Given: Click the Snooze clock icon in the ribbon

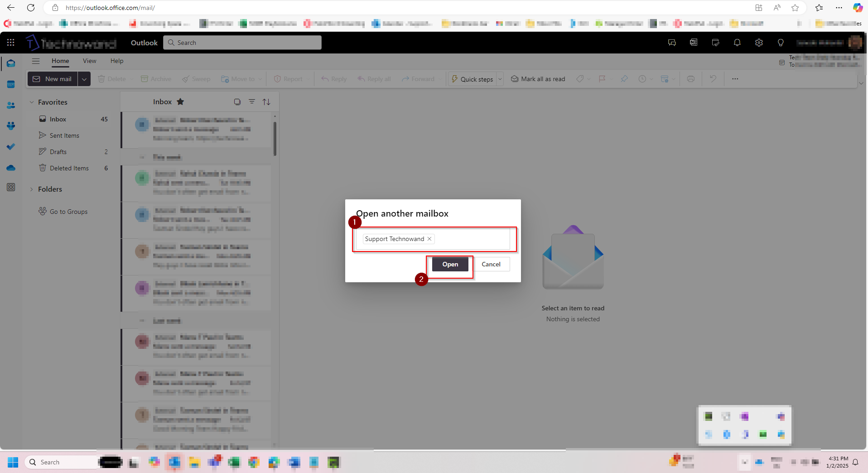Looking at the screenshot, I should coord(642,79).
